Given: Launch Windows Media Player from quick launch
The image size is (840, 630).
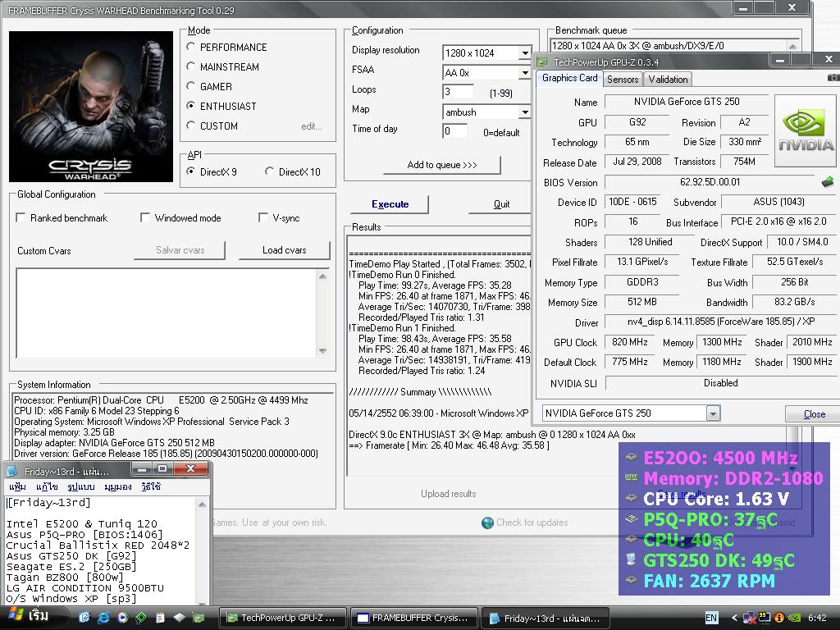Looking at the screenshot, I should 122,618.
